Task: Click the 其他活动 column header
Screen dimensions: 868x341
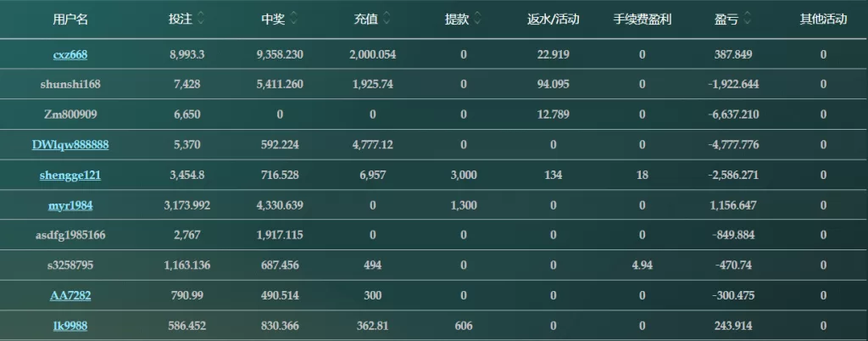Action: tap(823, 20)
